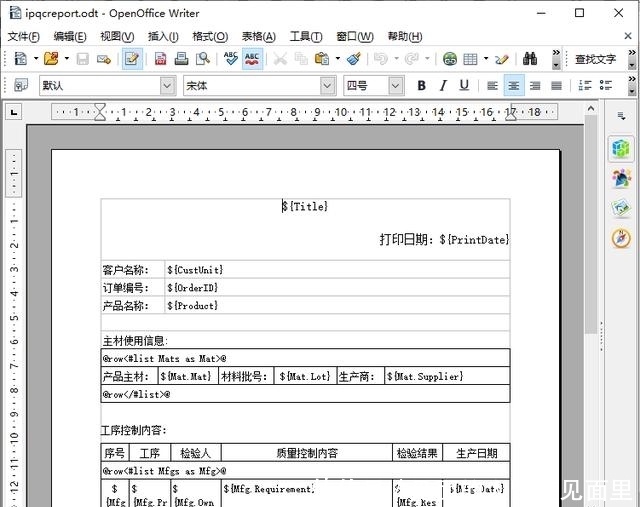Screen dimensions: 640x507
Task: Open page preview
Action: (203, 59)
